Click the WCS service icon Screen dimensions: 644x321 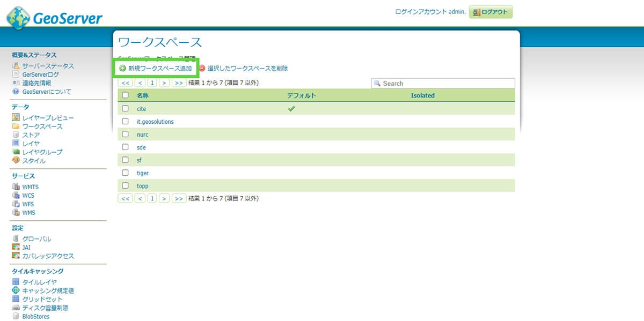16,196
